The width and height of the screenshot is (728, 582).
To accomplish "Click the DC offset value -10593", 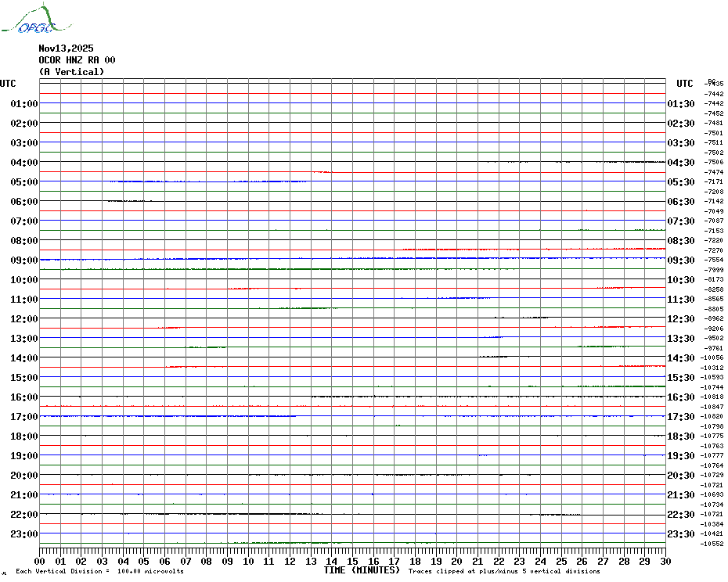I will [x=712, y=377].
